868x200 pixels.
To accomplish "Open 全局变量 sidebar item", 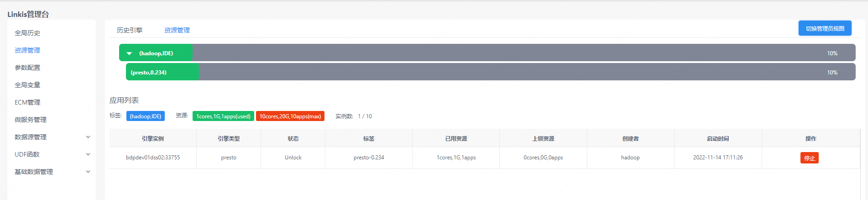I will [27, 85].
